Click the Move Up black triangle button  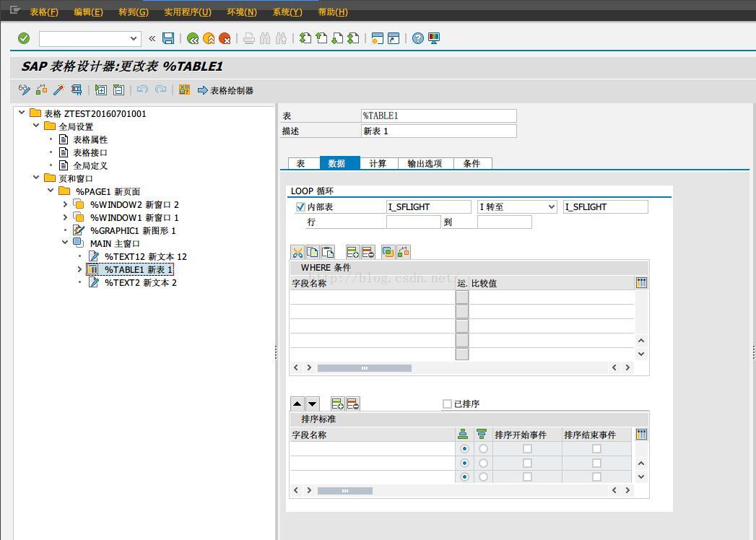coord(297,404)
